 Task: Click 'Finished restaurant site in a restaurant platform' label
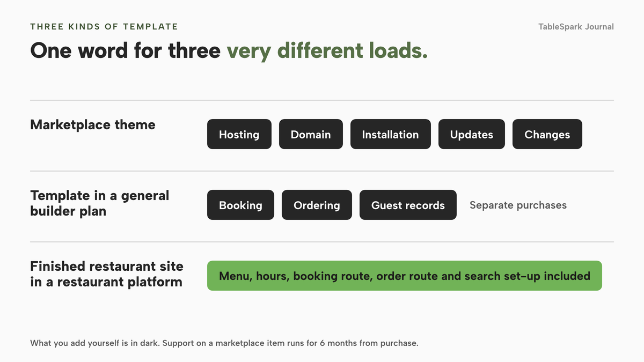pyautogui.click(x=107, y=274)
